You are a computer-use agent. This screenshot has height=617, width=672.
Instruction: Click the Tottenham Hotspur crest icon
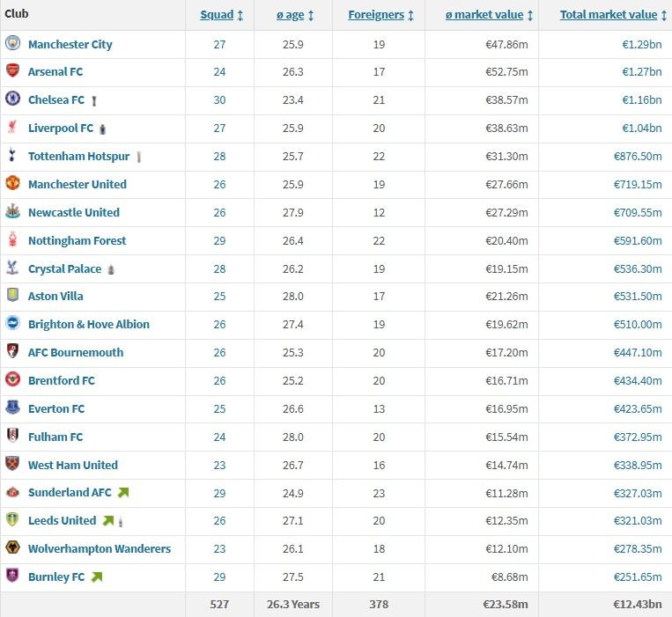pos(12,156)
